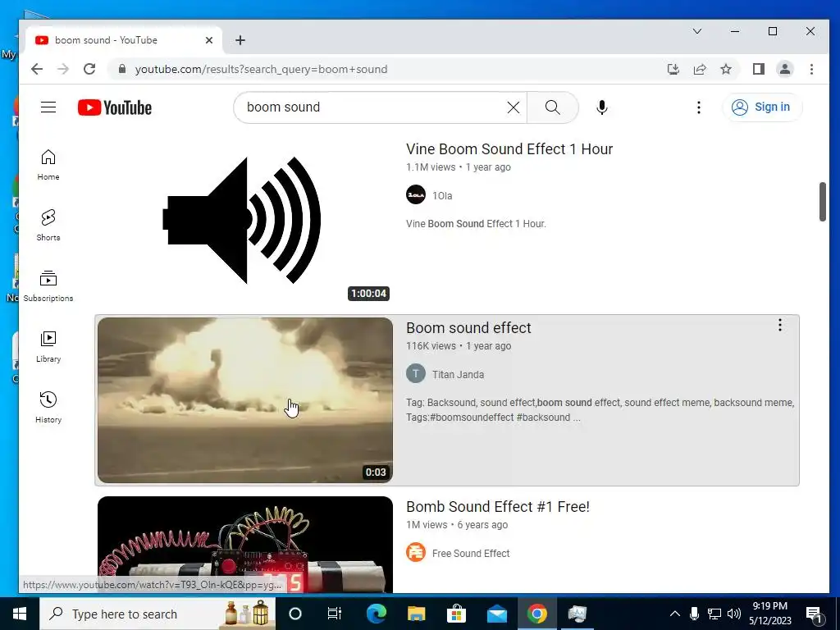The image size is (840, 630).
Task: Go back in Chrome
Action: pyautogui.click(x=37, y=69)
